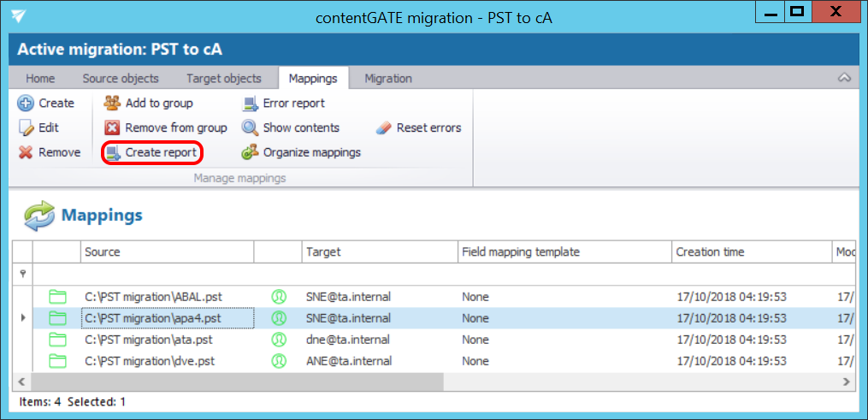Click Reset errors eraser icon
Screen dimensions: 868x420
click(x=384, y=128)
